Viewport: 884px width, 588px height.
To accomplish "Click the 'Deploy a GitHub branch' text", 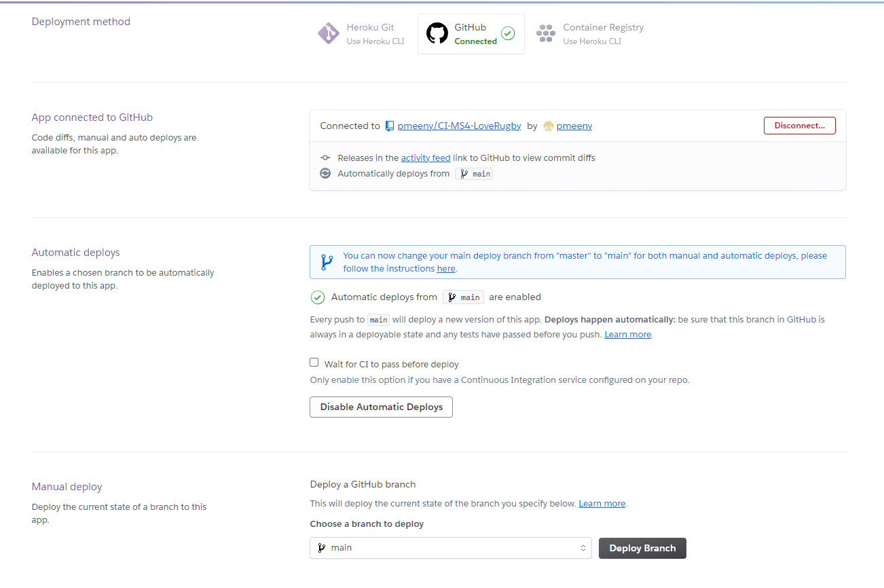I will click(363, 484).
